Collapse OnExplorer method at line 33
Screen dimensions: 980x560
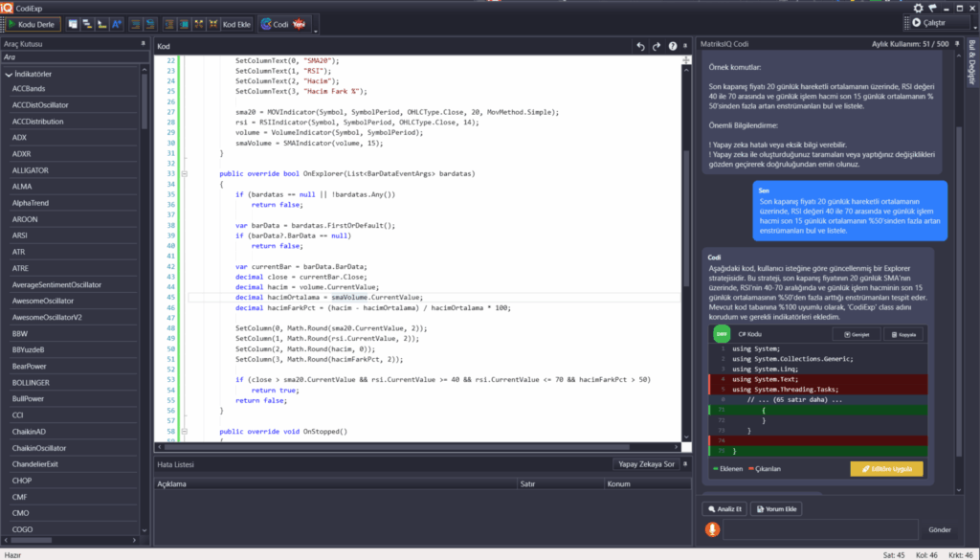pyautogui.click(x=184, y=174)
